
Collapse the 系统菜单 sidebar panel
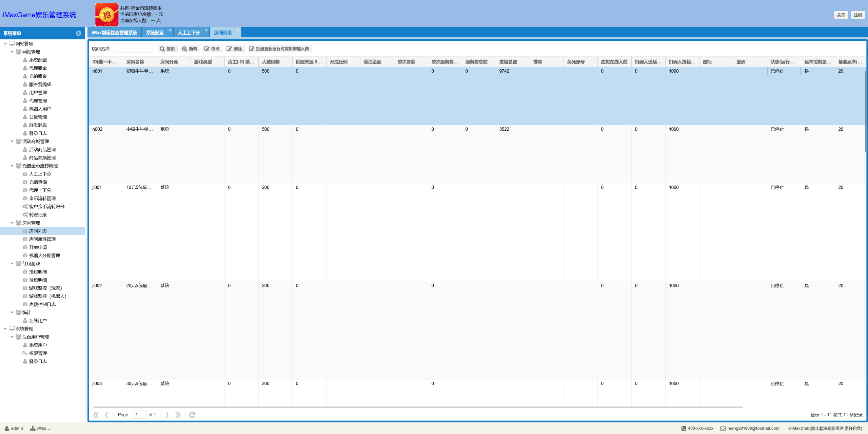tap(78, 33)
